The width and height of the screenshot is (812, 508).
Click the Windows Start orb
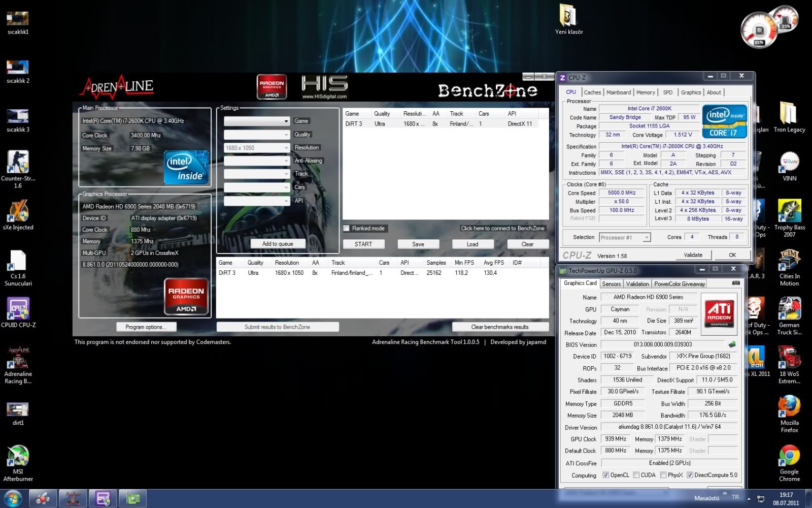12,498
